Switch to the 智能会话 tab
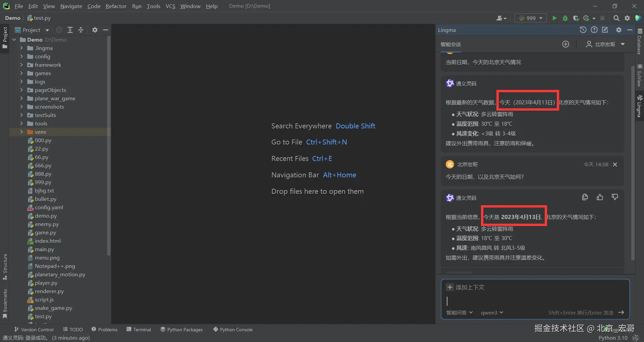This screenshot has width=644, height=342. (450, 44)
